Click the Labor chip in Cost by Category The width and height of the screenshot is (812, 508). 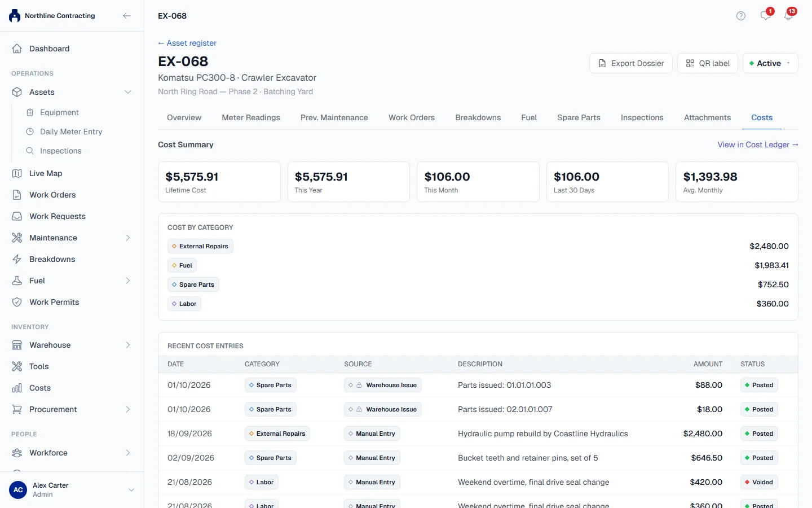184,304
